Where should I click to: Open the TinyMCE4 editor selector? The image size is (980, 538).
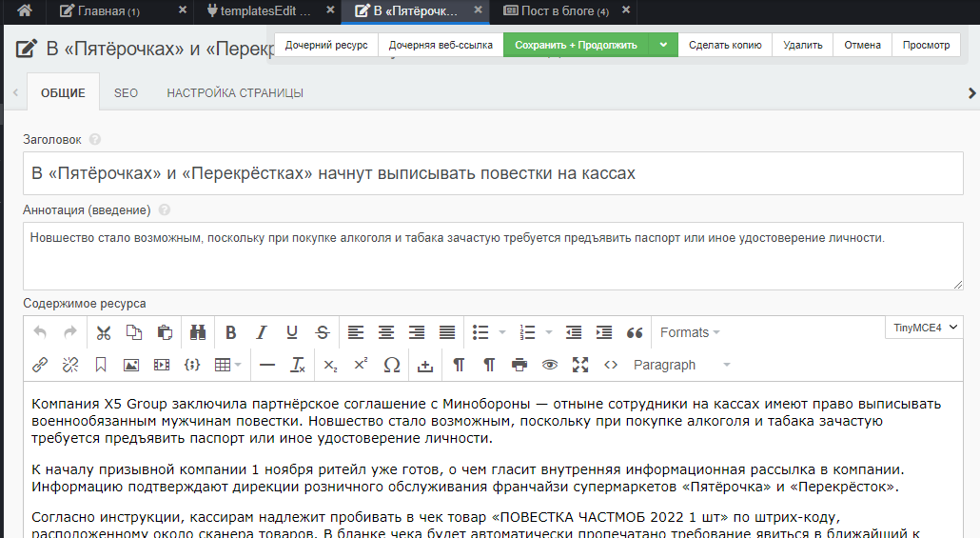click(925, 328)
